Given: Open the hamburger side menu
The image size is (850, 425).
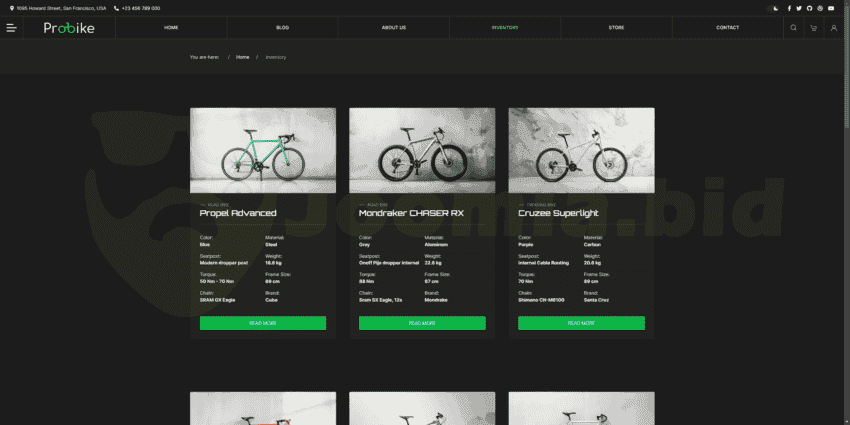Looking at the screenshot, I should pos(12,28).
